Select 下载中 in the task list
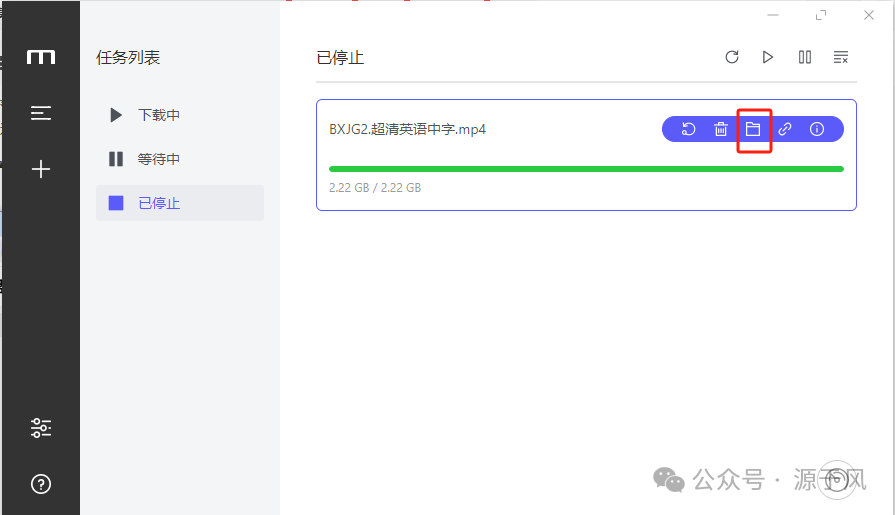Image resolution: width=895 pixels, height=515 pixels. [x=180, y=115]
